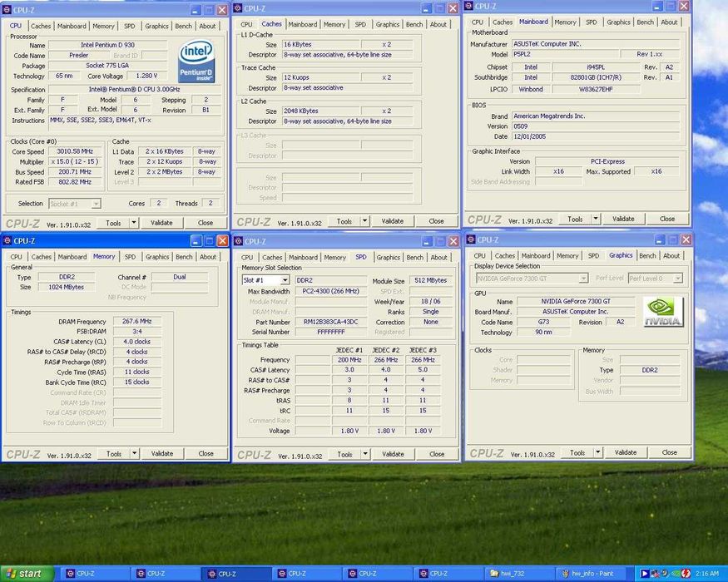Click the CPU-Z title icon of the Mainboard window
Image resolution: width=728 pixels, height=582 pixels.
(x=468, y=6)
